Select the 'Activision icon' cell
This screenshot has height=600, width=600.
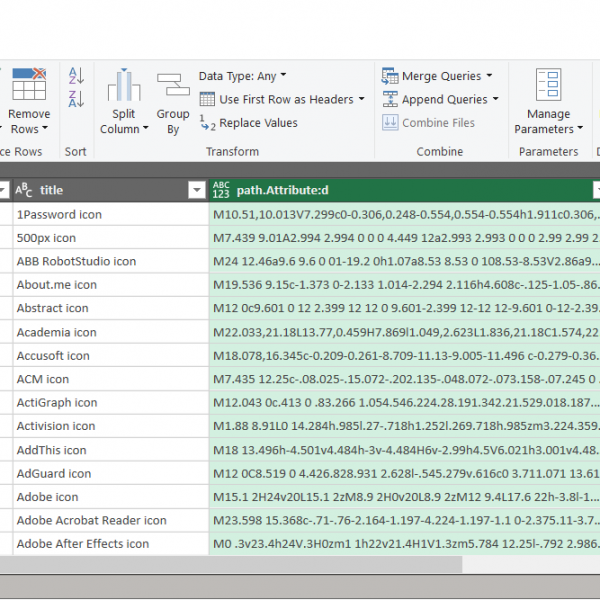point(111,426)
